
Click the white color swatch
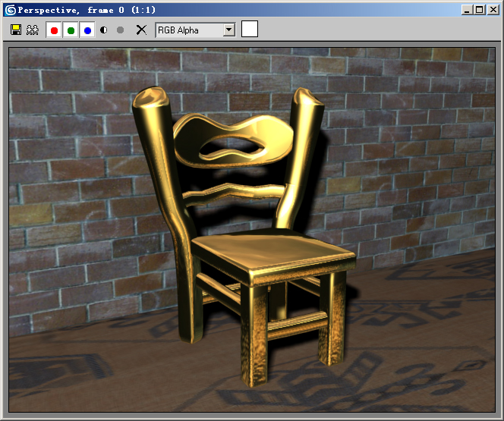point(250,30)
